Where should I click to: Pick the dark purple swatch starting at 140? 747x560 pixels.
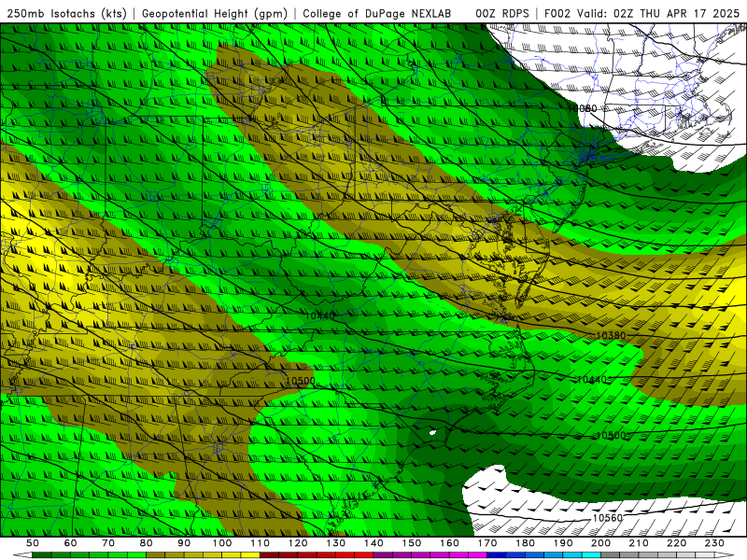click(383, 555)
